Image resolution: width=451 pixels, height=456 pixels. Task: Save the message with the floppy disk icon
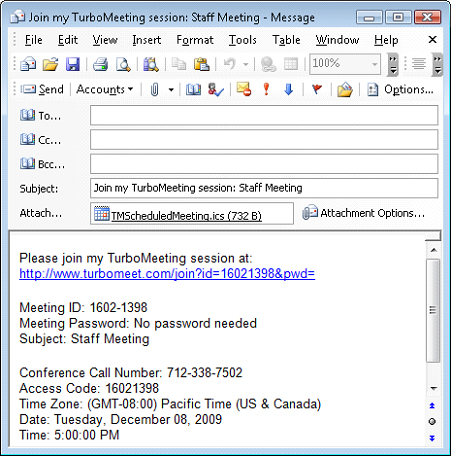pyautogui.click(x=72, y=64)
